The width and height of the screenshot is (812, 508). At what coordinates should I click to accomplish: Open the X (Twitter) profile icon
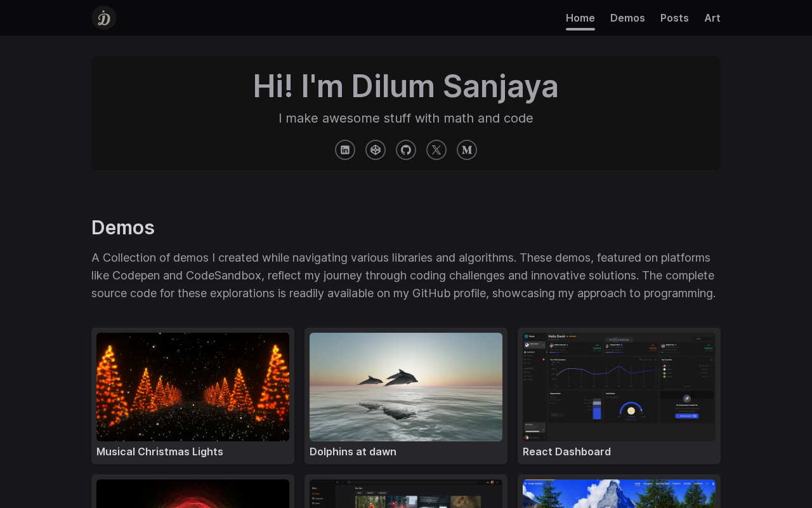click(x=436, y=150)
